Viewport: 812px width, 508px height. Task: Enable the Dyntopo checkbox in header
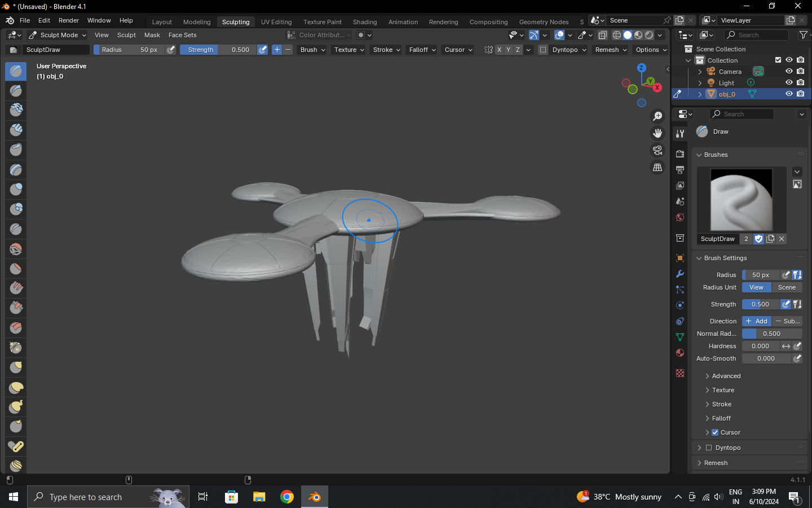[x=543, y=50]
